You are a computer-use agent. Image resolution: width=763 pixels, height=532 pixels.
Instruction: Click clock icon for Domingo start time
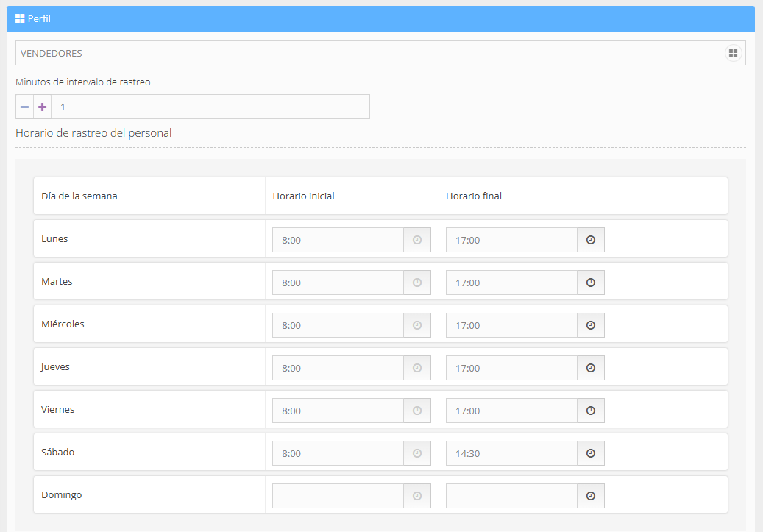coord(416,496)
